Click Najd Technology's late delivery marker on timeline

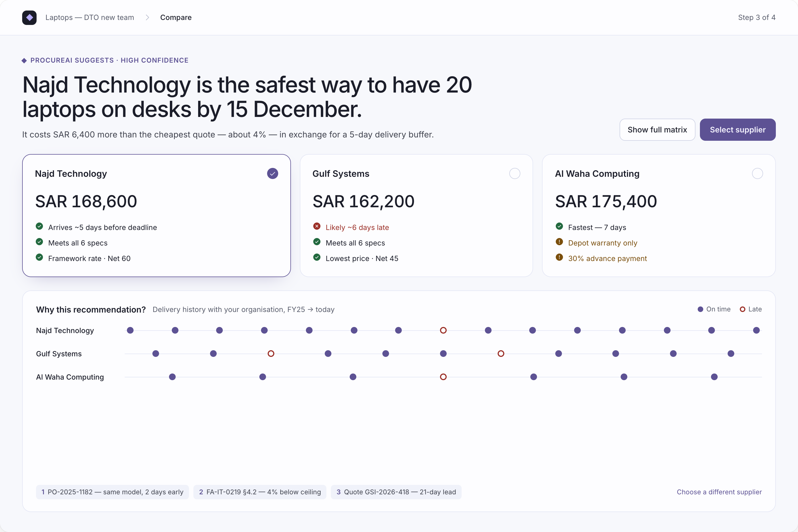point(443,331)
